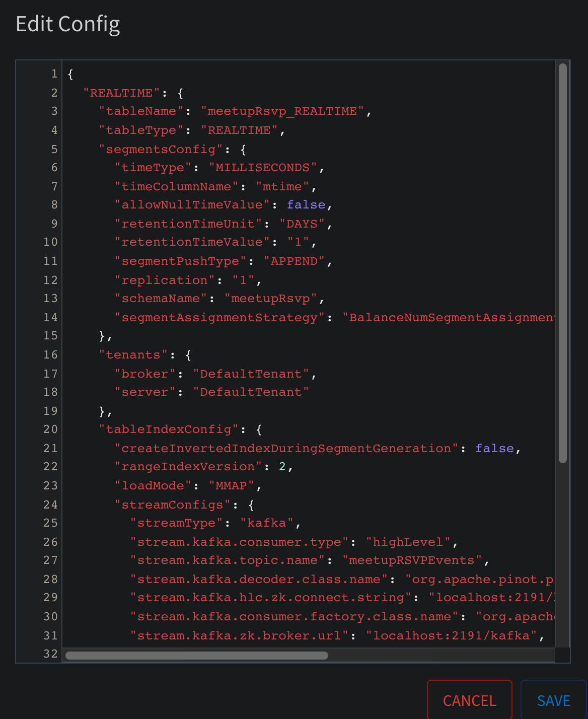Click line number 1 in the gutter
588x719 pixels.
pos(54,74)
